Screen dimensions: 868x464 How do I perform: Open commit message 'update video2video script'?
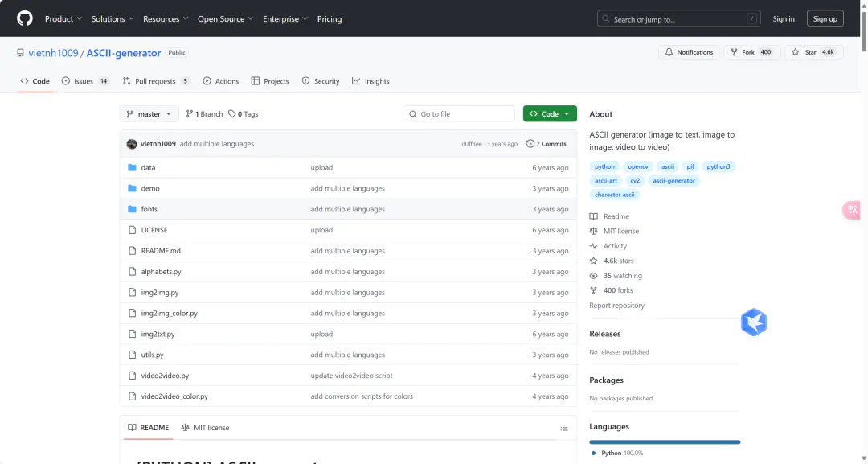351,376
